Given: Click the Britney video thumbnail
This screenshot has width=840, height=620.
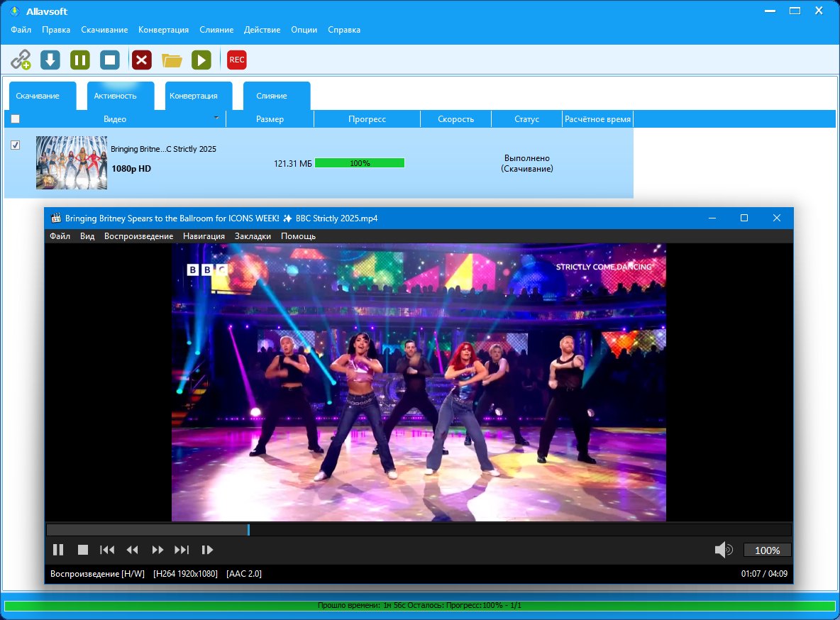Looking at the screenshot, I should (72, 162).
